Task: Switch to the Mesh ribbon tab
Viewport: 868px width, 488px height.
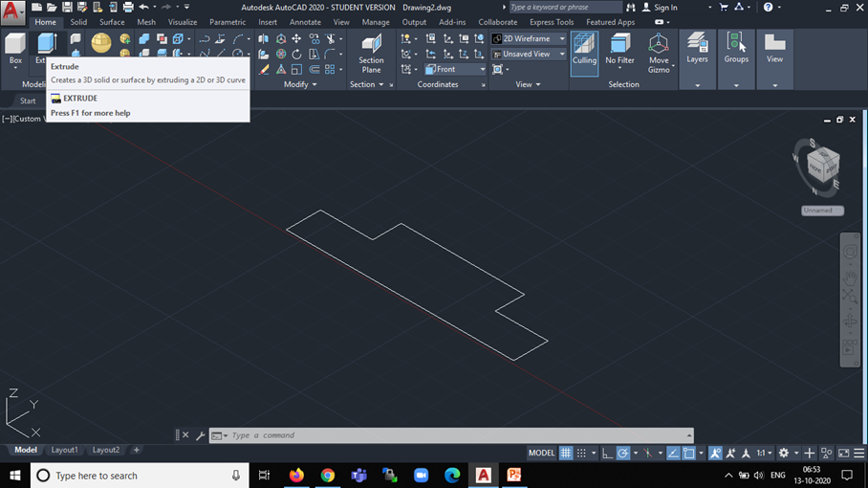Action: coord(146,22)
